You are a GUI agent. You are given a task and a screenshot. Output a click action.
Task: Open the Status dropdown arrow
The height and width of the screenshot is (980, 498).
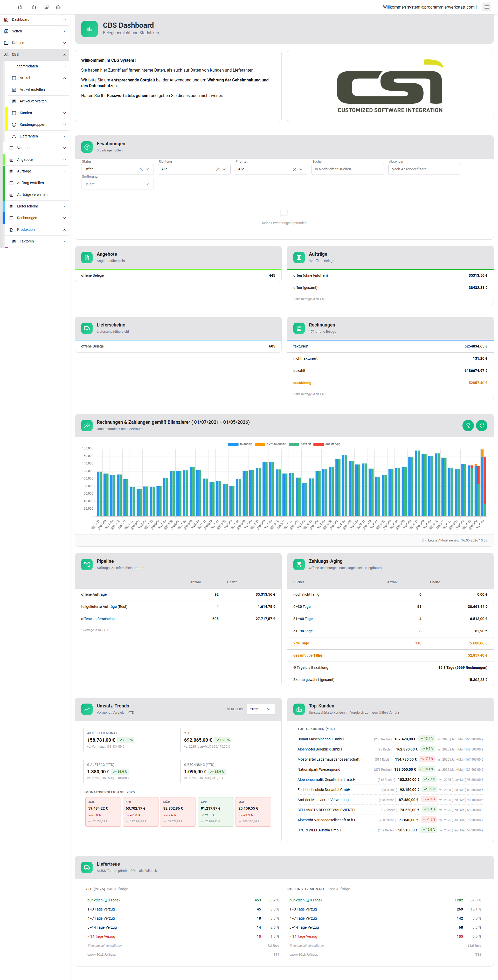(x=148, y=169)
